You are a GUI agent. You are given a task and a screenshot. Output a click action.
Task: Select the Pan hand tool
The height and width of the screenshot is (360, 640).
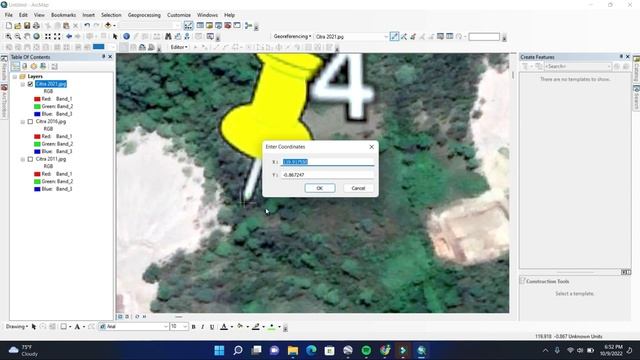tap(27, 37)
